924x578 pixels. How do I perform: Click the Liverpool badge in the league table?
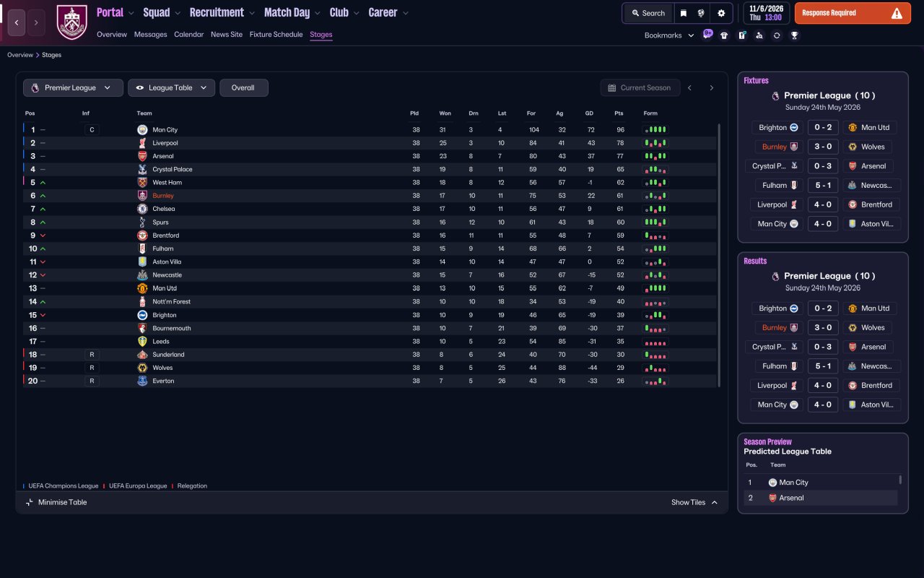pos(142,143)
